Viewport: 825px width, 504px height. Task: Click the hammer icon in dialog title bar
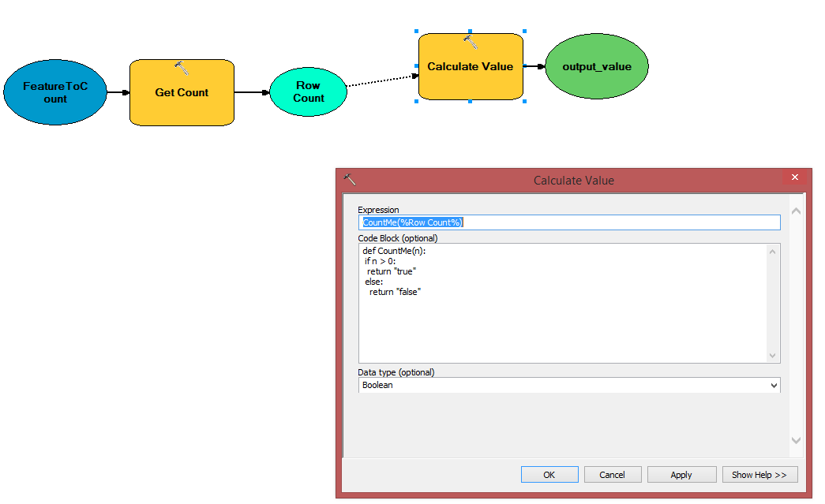(x=349, y=178)
